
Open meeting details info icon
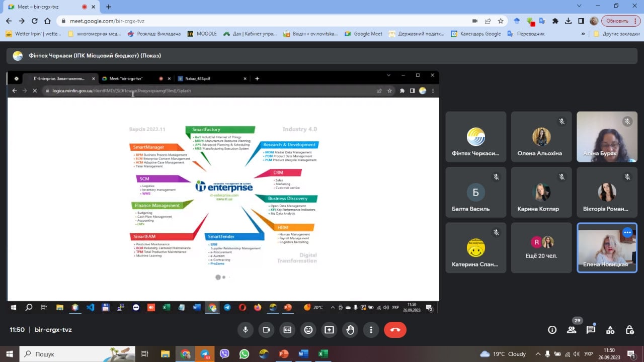[x=552, y=330]
